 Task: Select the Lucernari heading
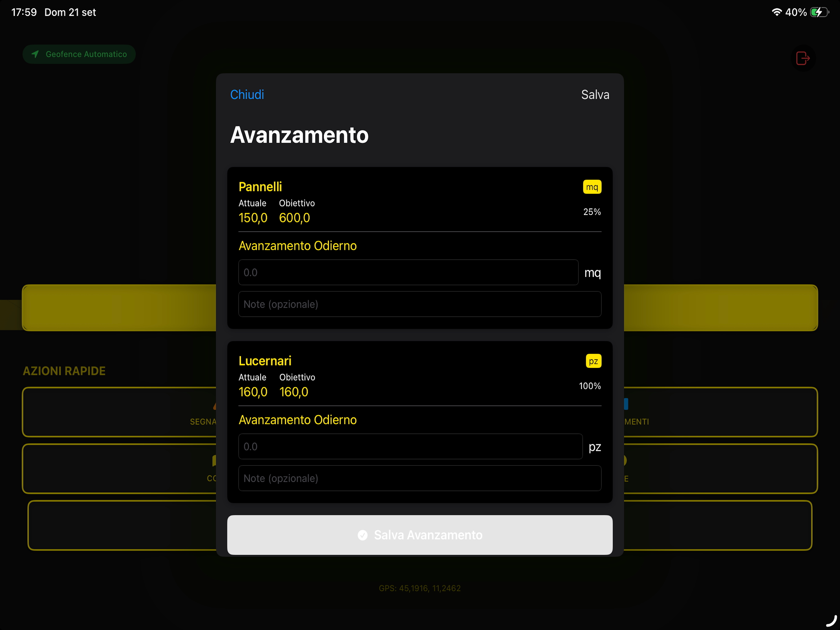pyautogui.click(x=265, y=361)
